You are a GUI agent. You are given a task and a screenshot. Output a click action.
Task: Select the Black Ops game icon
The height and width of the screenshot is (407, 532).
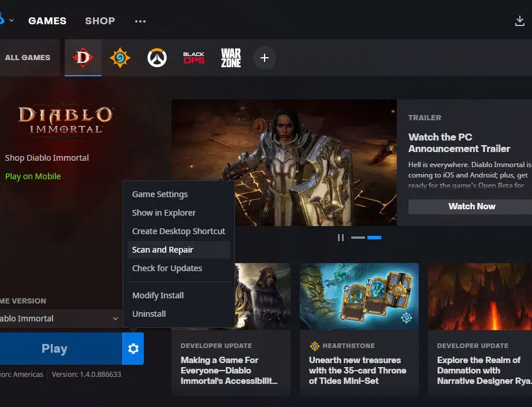pyautogui.click(x=194, y=58)
